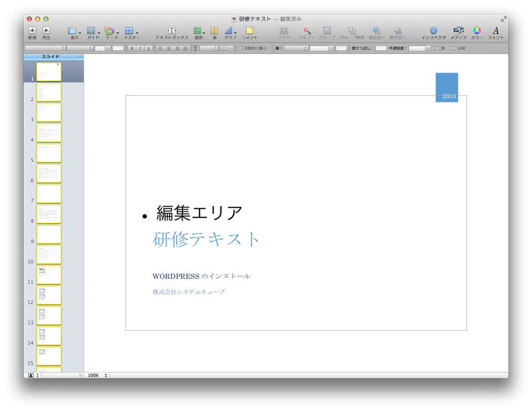532x411 pixels.
Task: Click WORDPRESS のインストール subtitle text
Action: 201,276
